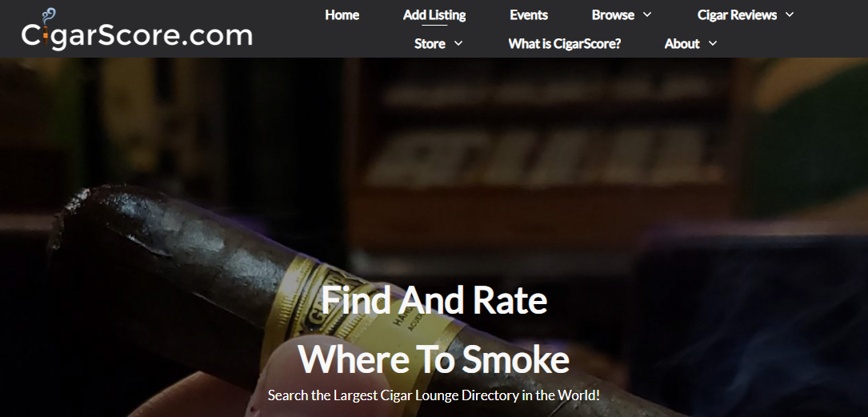868x417 pixels.
Task: Click the Largest Cigar Lounge Directory tagline
Action: [434, 395]
